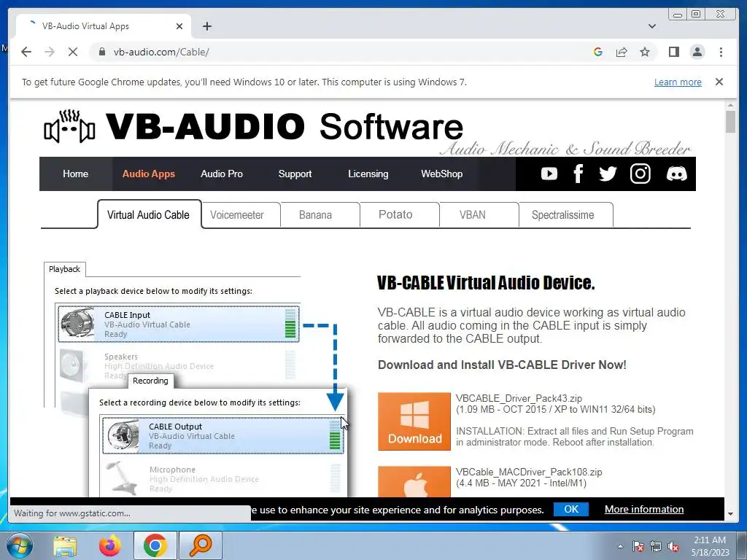The height and width of the screenshot is (560, 747).
Task: Switch to the Banana tab
Action: coord(320,215)
